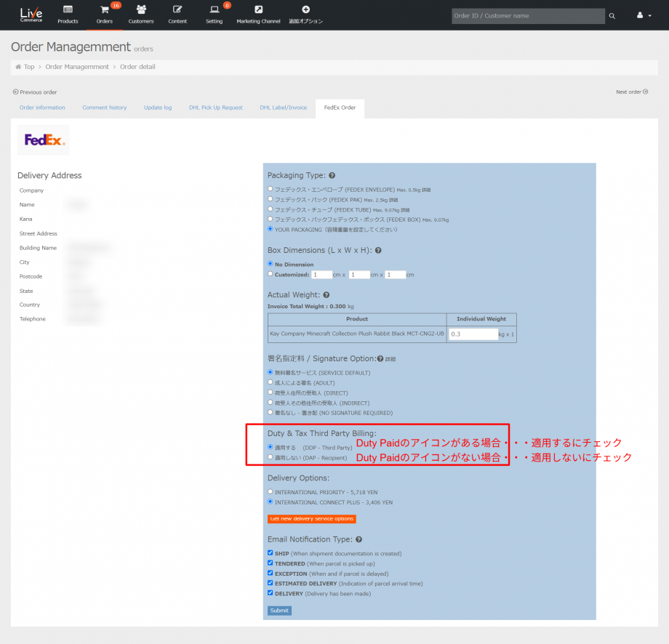This screenshot has height=644, width=669.
Task: Click the Order ID search field
Action: click(528, 16)
